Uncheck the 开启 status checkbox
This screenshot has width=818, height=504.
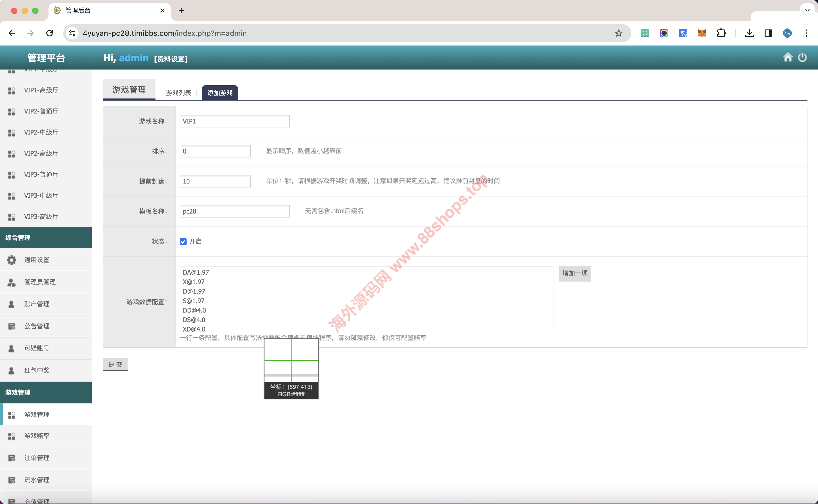[x=183, y=241]
